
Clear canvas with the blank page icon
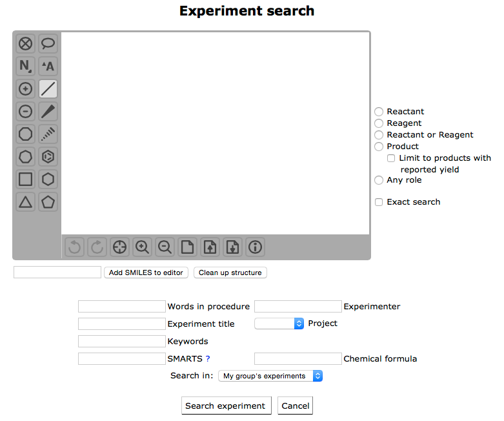(x=187, y=247)
